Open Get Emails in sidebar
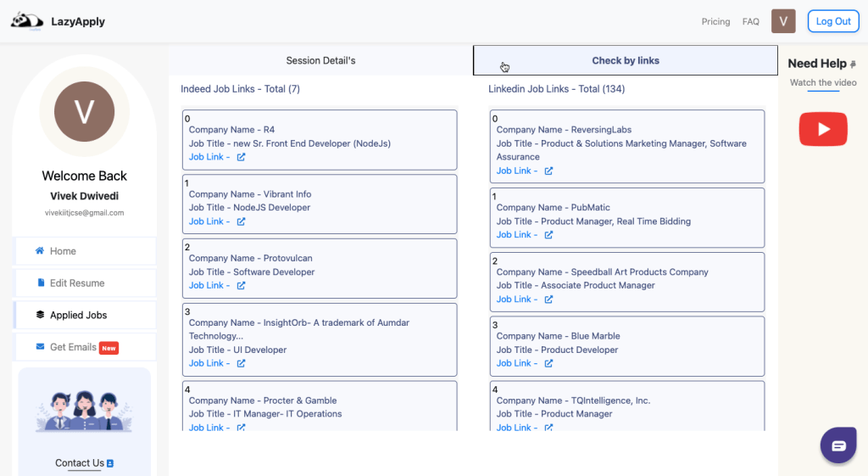 (85, 347)
